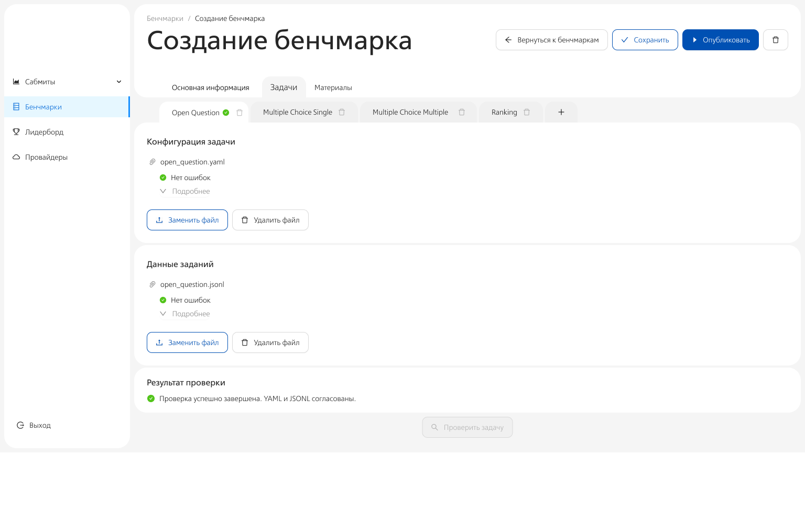This screenshot has width=805, height=532.
Task: Add a new task with the plus tab
Action: (x=561, y=112)
